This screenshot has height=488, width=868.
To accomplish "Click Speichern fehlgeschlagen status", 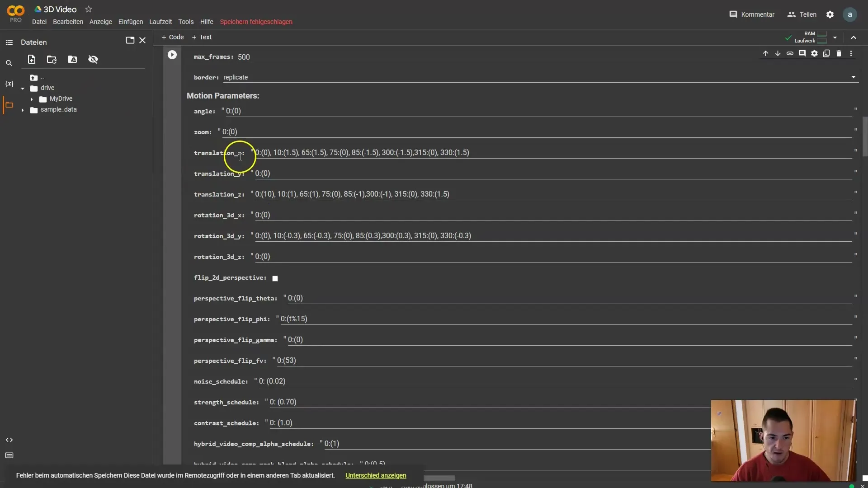I will pos(256,22).
